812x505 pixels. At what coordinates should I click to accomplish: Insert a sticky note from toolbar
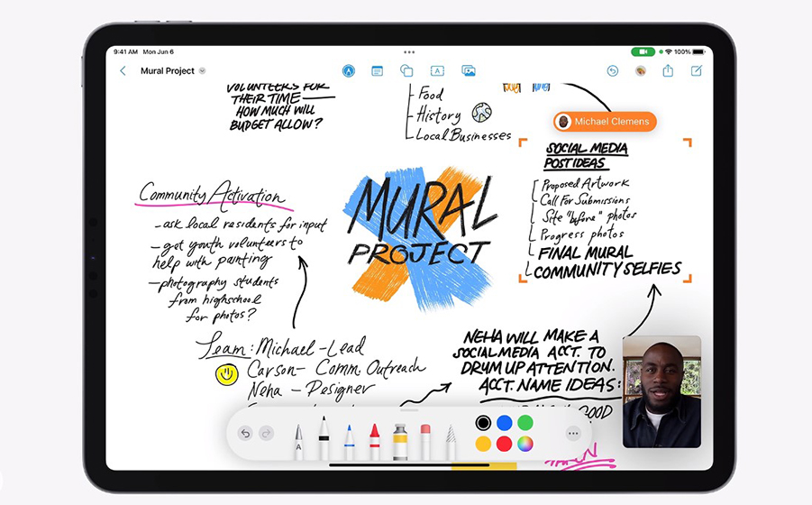tap(377, 71)
